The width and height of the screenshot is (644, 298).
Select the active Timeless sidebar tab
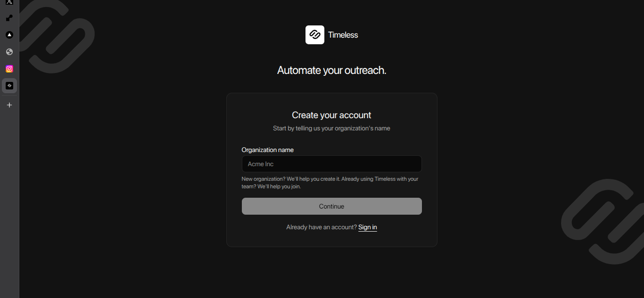[x=9, y=86]
